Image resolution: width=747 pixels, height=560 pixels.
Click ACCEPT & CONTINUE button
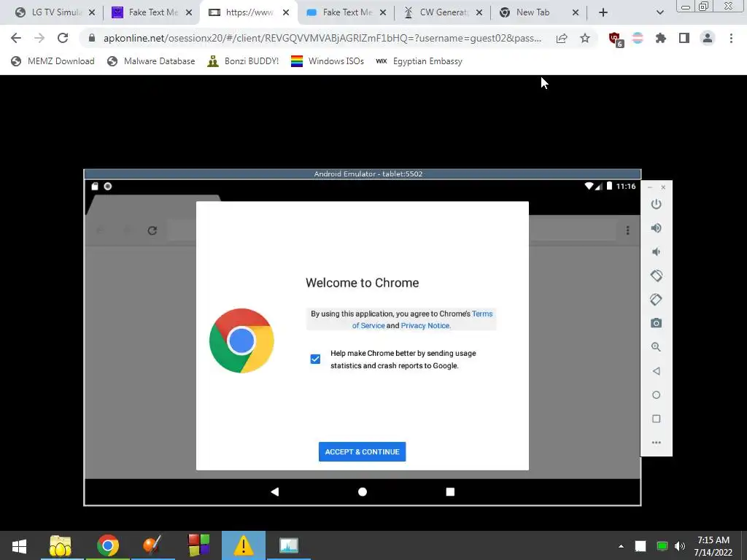pos(362,451)
